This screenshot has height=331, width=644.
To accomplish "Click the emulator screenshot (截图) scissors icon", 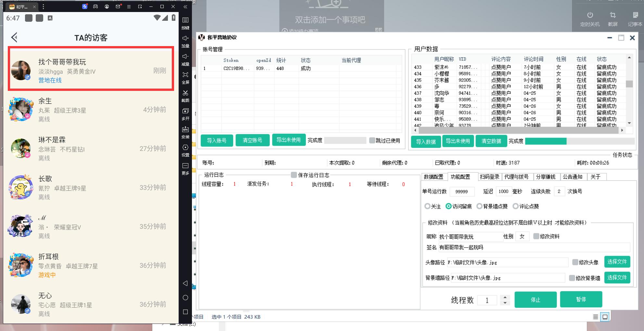I will pyautogui.click(x=185, y=93).
